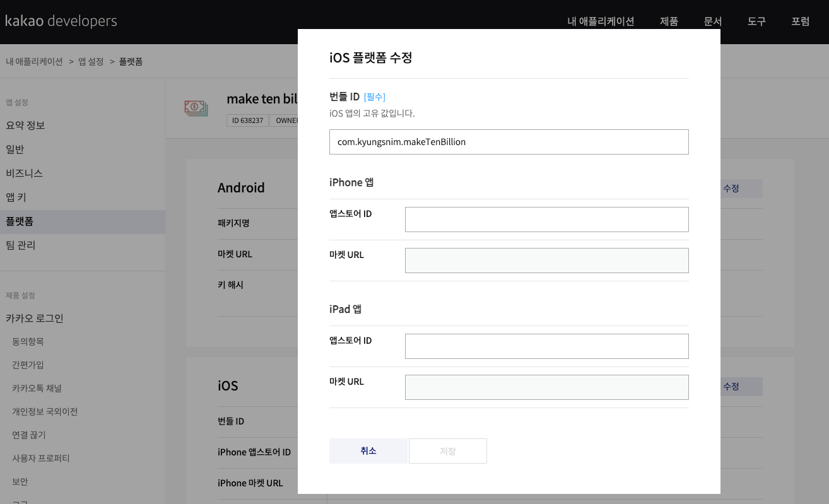Click iPhone 마켓 URL row label
829x504 pixels.
(x=250, y=483)
